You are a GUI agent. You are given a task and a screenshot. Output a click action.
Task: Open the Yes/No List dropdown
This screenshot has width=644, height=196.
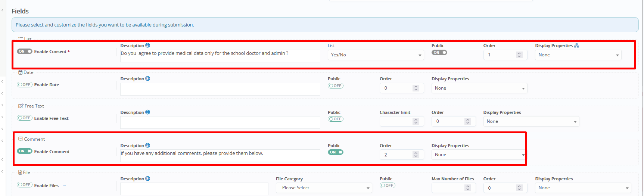point(376,55)
